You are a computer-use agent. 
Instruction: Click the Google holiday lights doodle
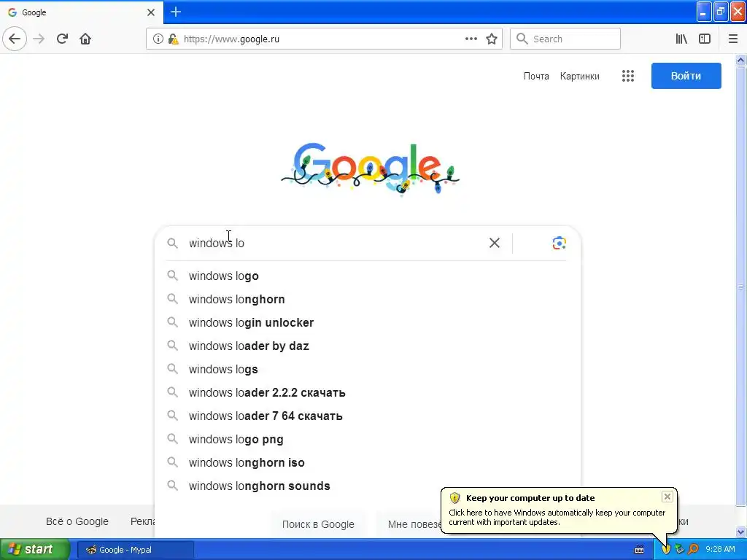pyautogui.click(x=370, y=168)
